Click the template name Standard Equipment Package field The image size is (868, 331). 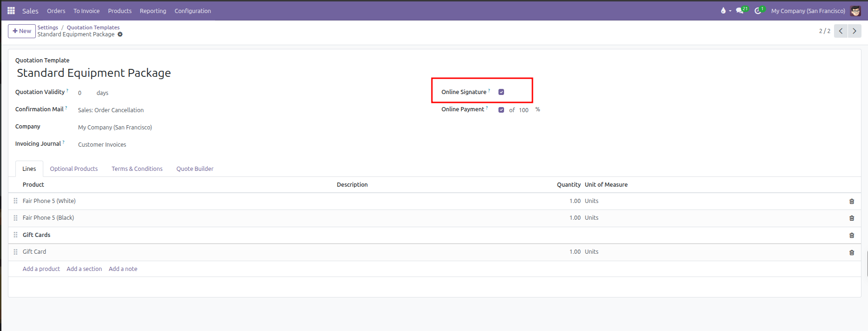tap(94, 73)
